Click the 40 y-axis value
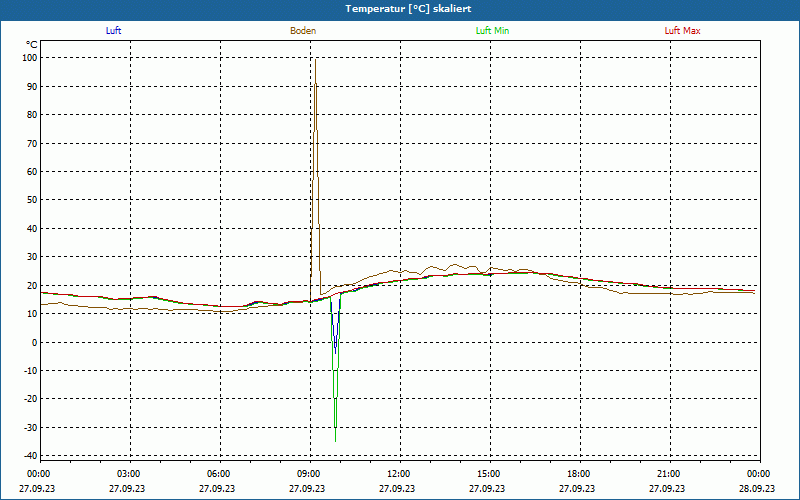The height and width of the screenshot is (500, 800). [32, 229]
